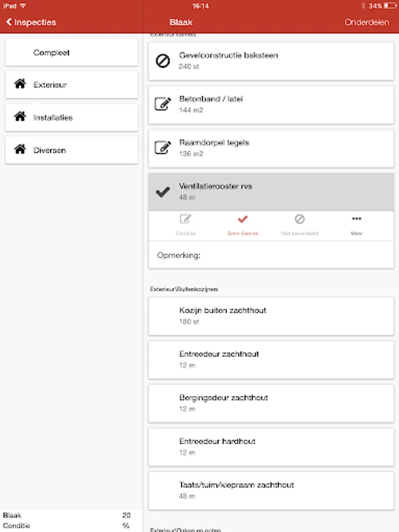The width and height of the screenshot is (399, 532).
Task: Click the house icon beside Exterieur
Action: (x=20, y=85)
